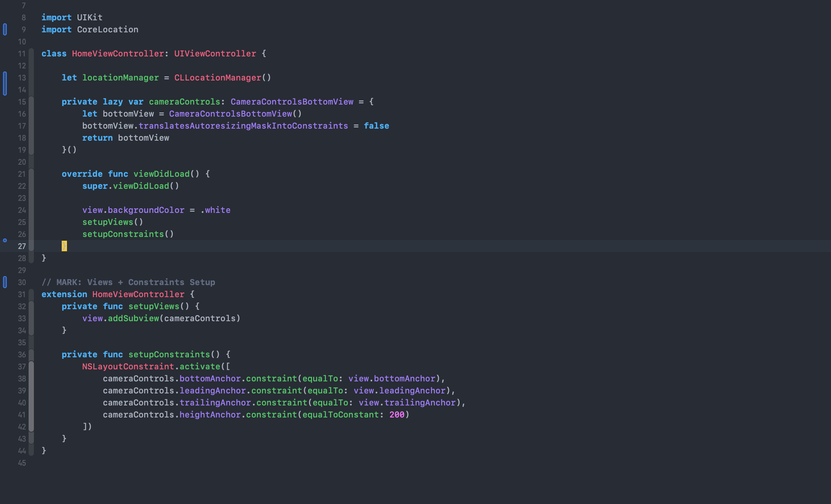Click the CLLocationManager type name
Viewport: 831px width, 504px height.
pos(218,78)
